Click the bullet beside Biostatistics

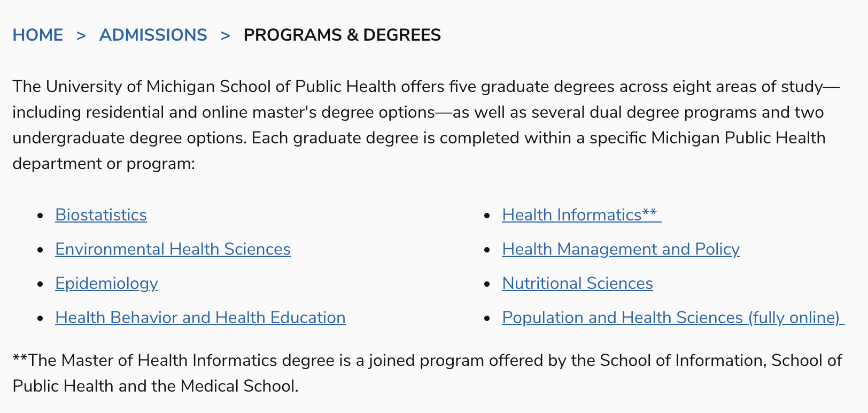click(x=40, y=216)
